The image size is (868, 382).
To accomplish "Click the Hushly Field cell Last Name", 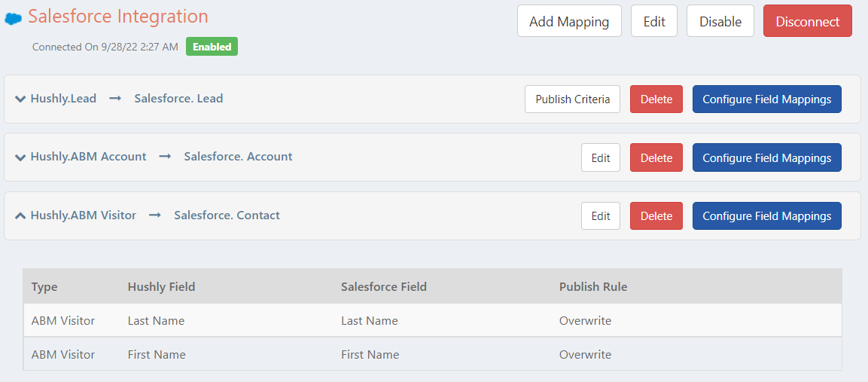I will pos(156,320).
